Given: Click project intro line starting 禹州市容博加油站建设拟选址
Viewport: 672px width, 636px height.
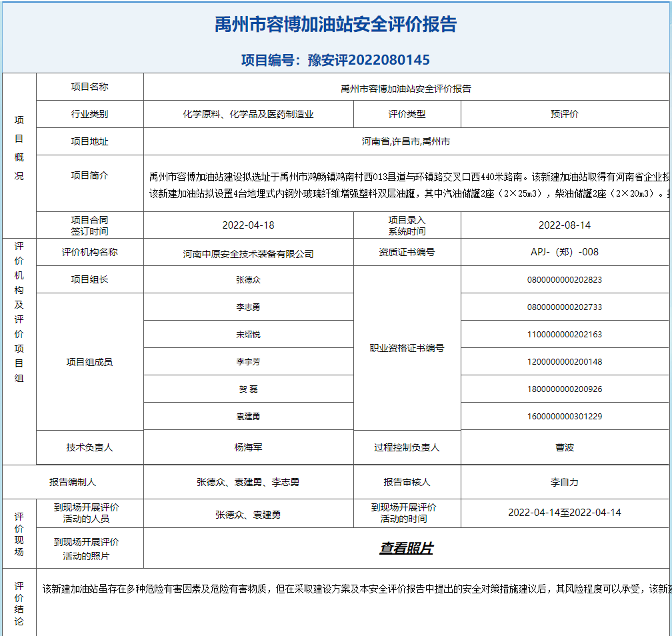Looking at the screenshot, I should click(409, 177).
